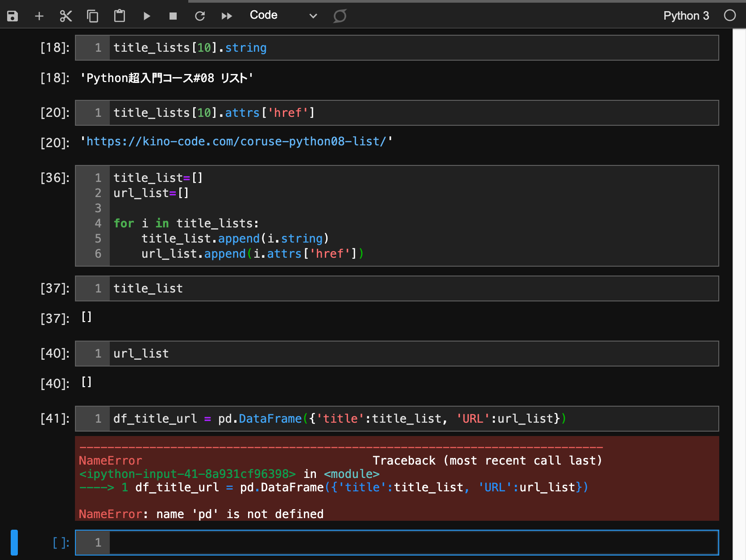The height and width of the screenshot is (560, 746).
Task: Expand the cell type selector chevron
Action: point(313,16)
